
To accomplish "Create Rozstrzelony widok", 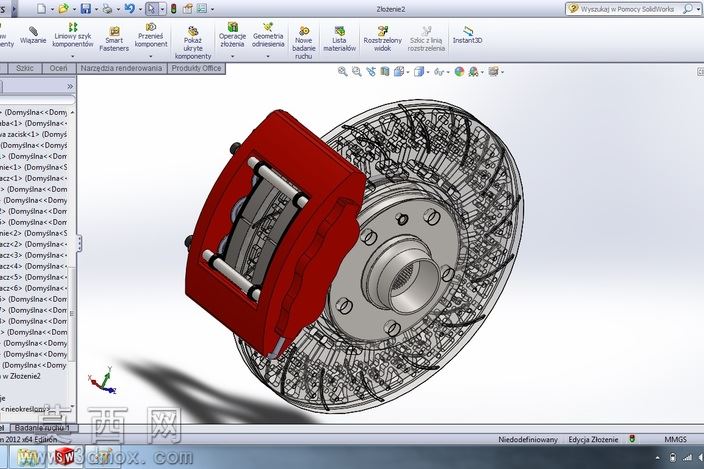I will (383, 39).
